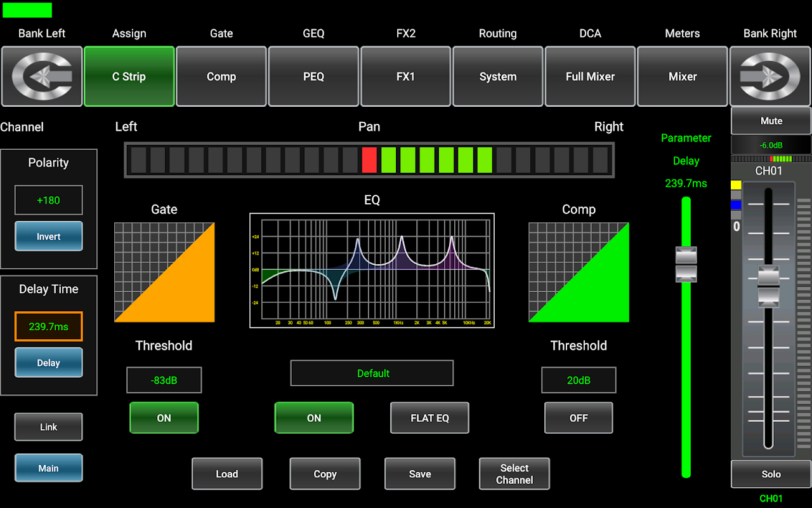Open the System tab

pyautogui.click(x=498, y=76)
